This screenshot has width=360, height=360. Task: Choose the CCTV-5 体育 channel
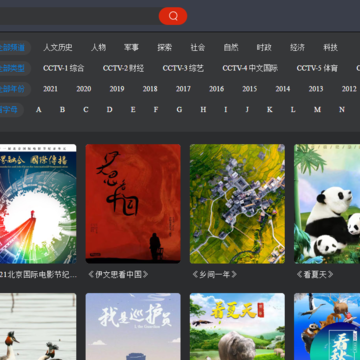coord(317,68)
